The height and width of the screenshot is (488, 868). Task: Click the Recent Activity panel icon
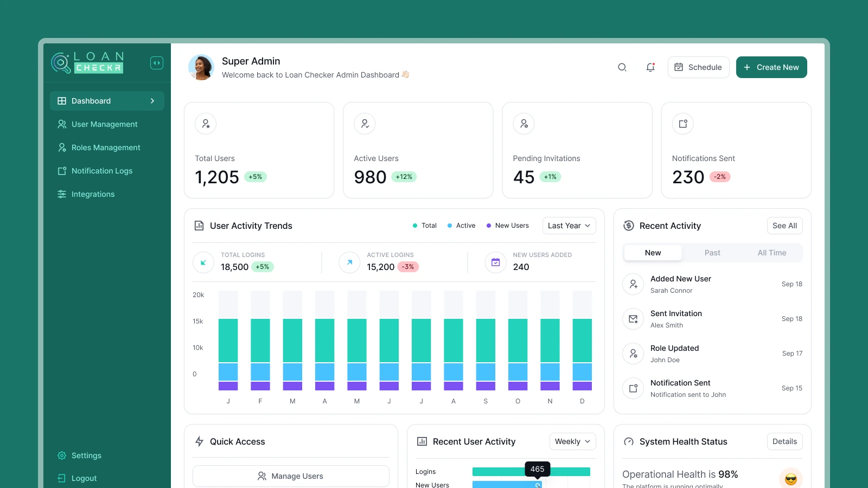pyautogui.click(x=629, y=226)
